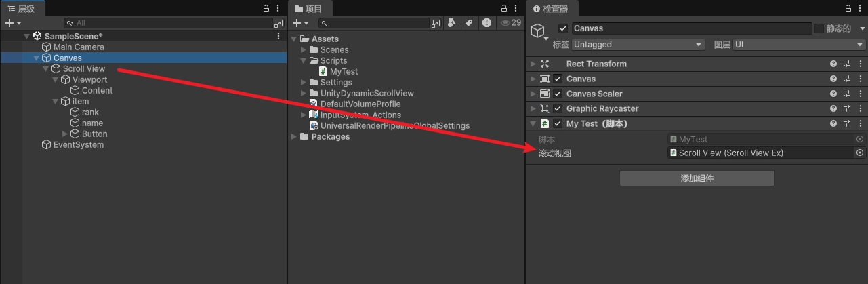Select the MyTest script asset

(x=344, y=72)
